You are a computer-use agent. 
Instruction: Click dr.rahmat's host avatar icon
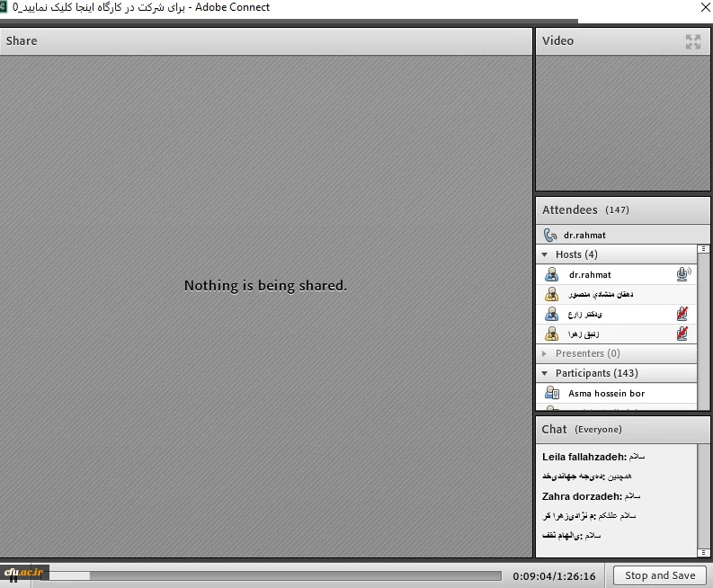(551, 274)
